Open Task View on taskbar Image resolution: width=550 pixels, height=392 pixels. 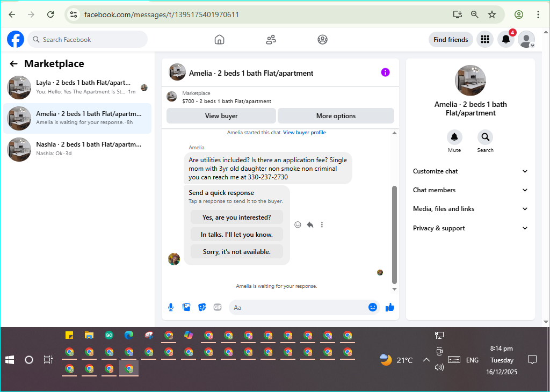click(x=48, y=360)
